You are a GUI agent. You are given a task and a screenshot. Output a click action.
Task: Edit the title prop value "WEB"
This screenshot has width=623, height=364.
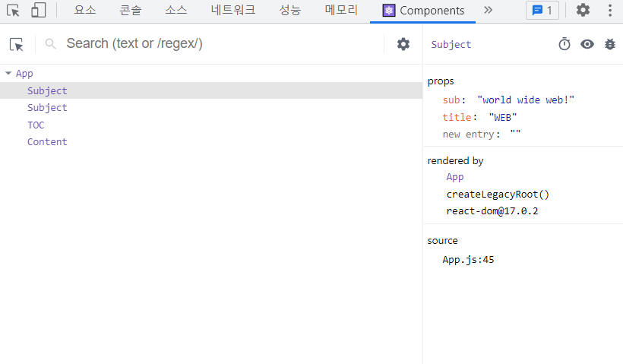[x=503, y=118]
